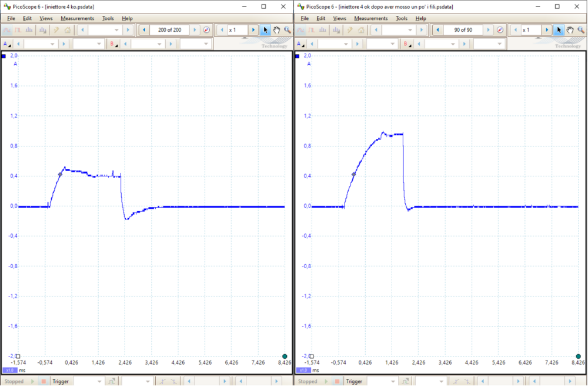Click persistence mode icon in left window
Image resolution: width=588 pixels, height=387 pixels.
(18, 30)
